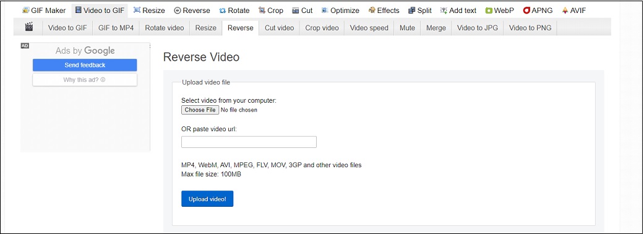Click the Rotate tool icon
The height and width of the screenshot is (234, 644).
[222, 11]
